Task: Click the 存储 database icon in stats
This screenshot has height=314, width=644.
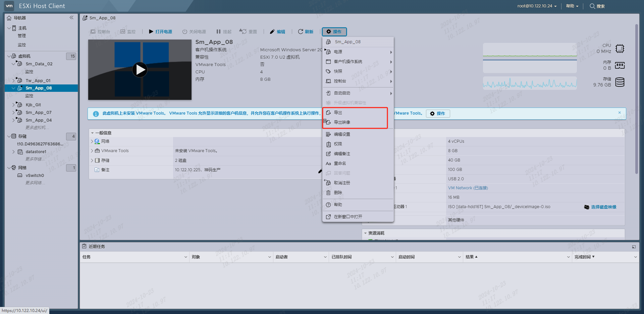Action: (x=620, y=82)
